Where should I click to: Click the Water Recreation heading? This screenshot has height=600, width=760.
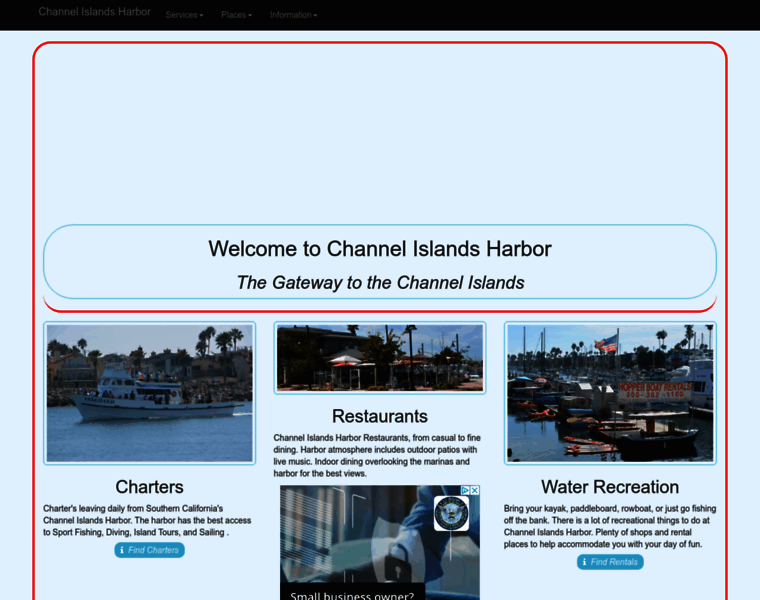pyautogui.click(x=610, y=487)
